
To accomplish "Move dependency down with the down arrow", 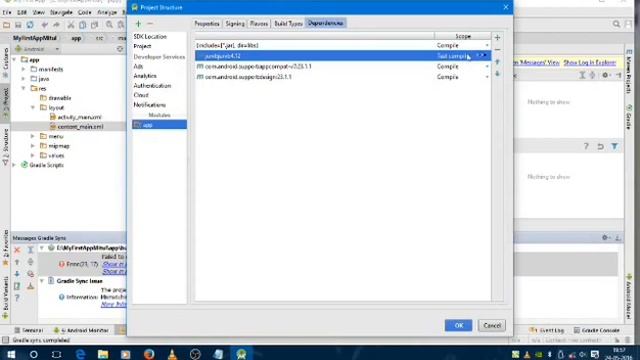I will coord(497,74).
